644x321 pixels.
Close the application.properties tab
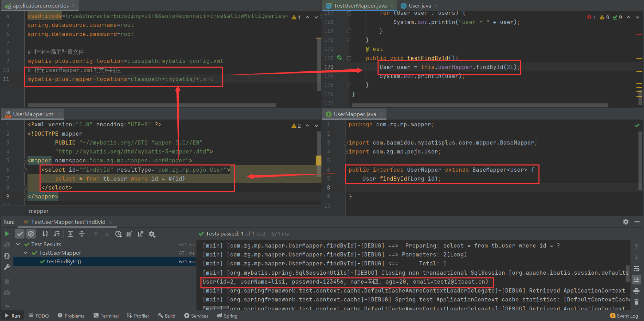point(74,5)
